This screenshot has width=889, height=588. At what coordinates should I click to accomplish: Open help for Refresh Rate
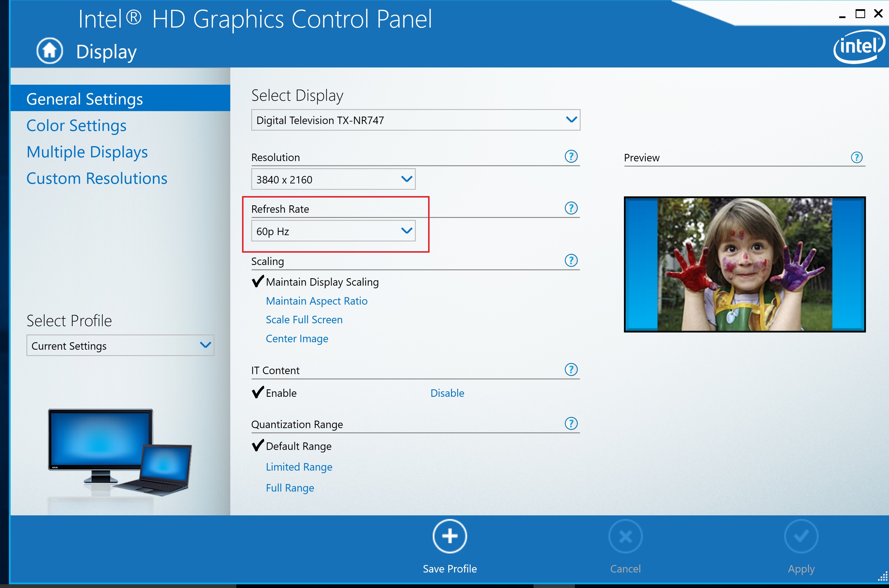click(x=571, y=208)
